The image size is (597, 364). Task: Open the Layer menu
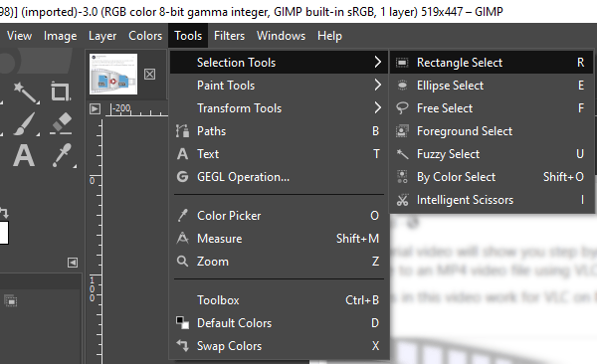pos(102,36)
